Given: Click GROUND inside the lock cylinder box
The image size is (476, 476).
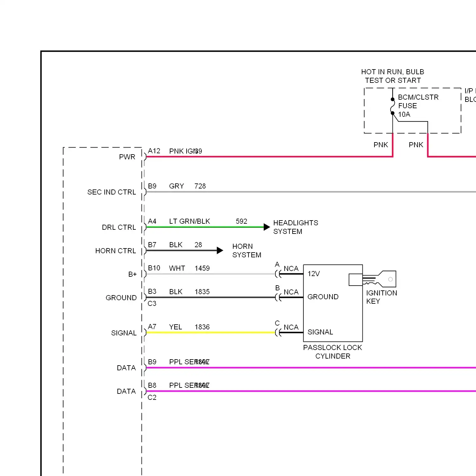Looking at the screenshot, I should [x=323, y=297].
